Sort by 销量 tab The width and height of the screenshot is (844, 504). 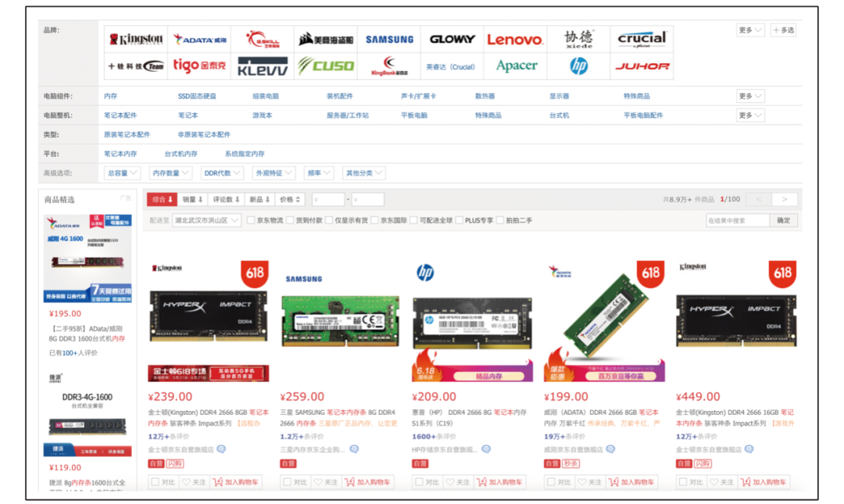pos(192,199)
